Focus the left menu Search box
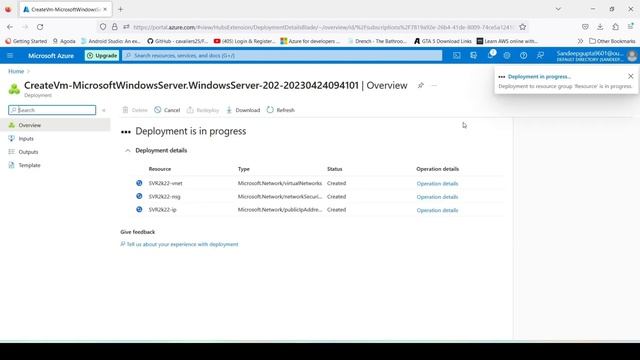Screen dimensions: 640x360 pyautogui.click(x=52, y=110)
